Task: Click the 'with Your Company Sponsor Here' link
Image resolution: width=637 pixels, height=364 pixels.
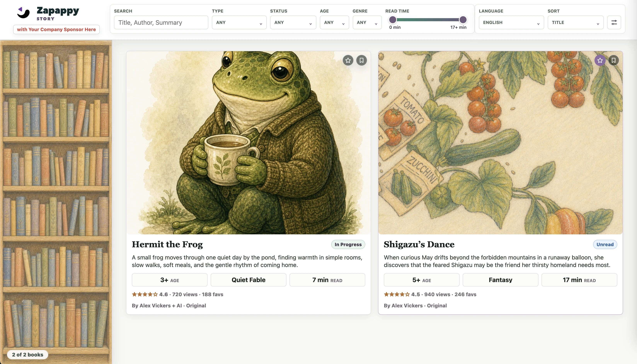Action: click(x=56, y=30)
